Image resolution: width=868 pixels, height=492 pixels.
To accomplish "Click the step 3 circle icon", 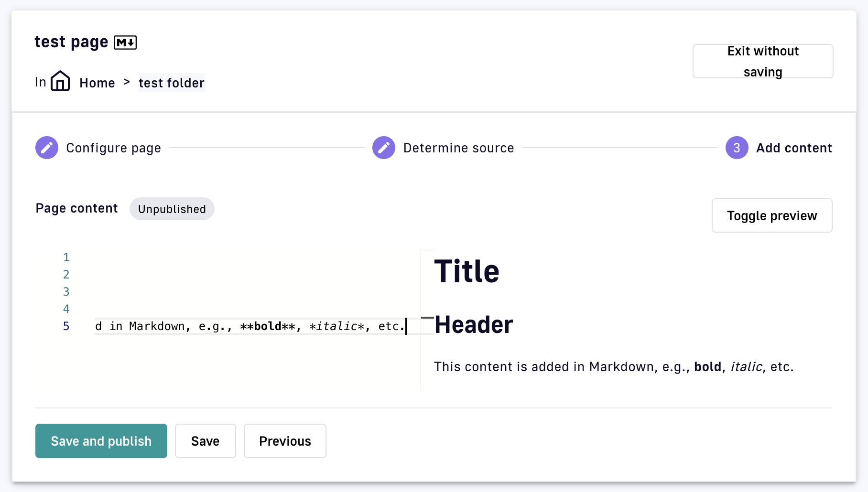I will [737, 148].
